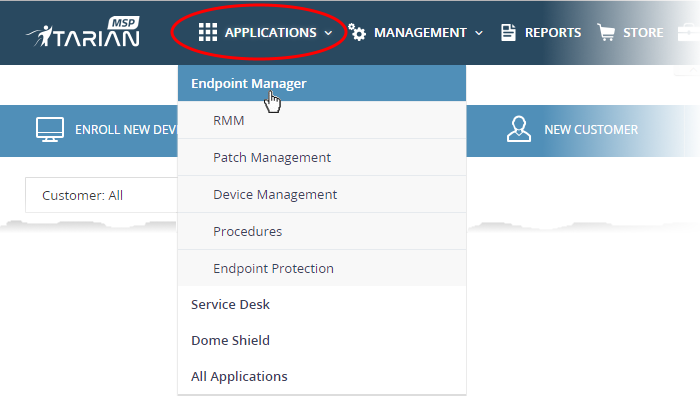Open Service Desk application
Screen dimensions: 700x398
pyautogui.click(x=322, y=304)
